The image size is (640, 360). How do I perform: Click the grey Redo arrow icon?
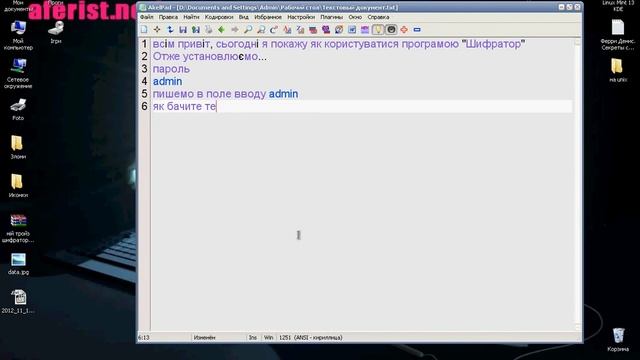[235, 29]
